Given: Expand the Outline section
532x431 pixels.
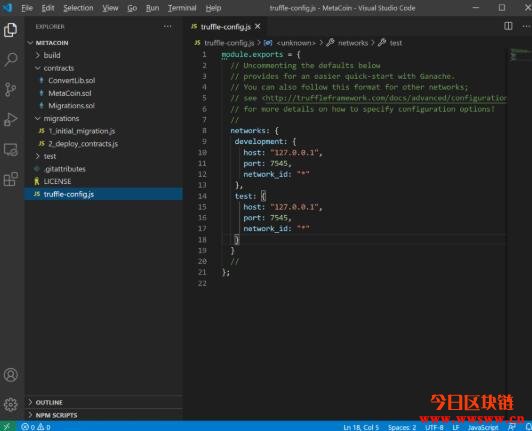Looking at the screenshot, I should point(103,402).
